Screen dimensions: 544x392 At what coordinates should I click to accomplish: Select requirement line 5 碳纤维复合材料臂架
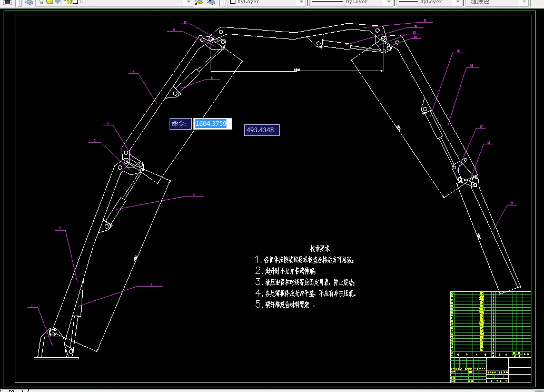pyautogui.click(x=285, y=305)
